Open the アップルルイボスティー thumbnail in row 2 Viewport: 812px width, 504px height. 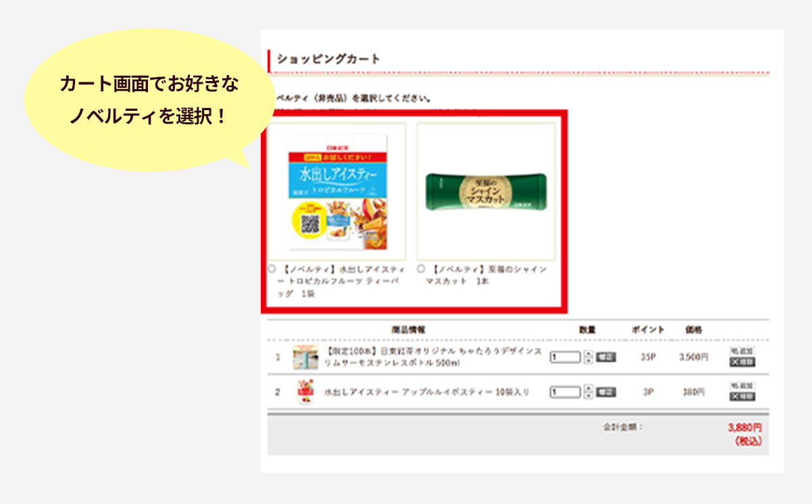point(305,392)
